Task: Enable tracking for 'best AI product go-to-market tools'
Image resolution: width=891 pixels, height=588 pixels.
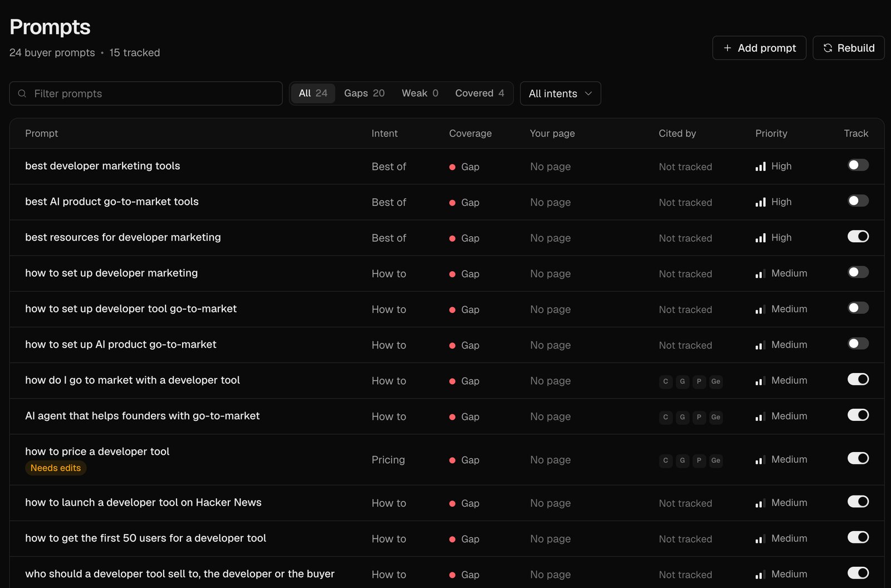Action: click(858, 201)
